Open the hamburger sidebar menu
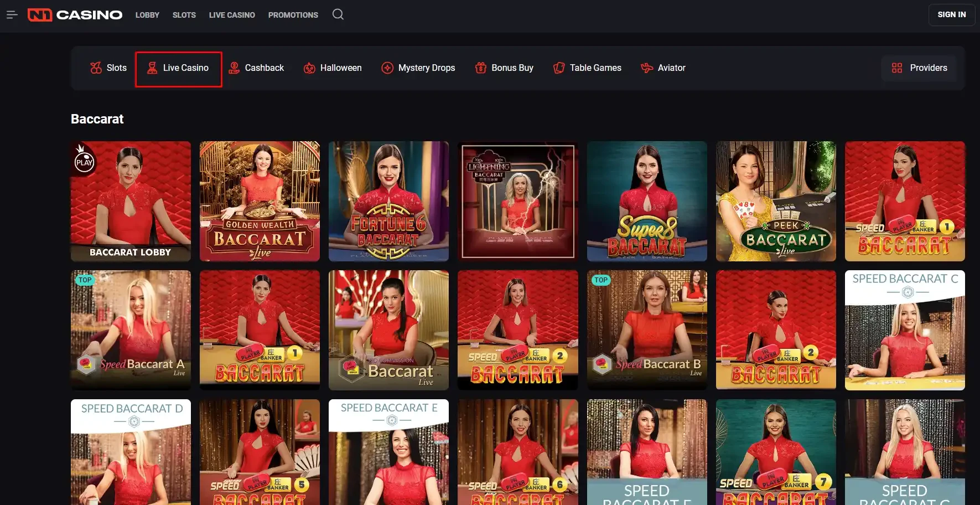Screen dimensions: 980x505 [12, 15]
